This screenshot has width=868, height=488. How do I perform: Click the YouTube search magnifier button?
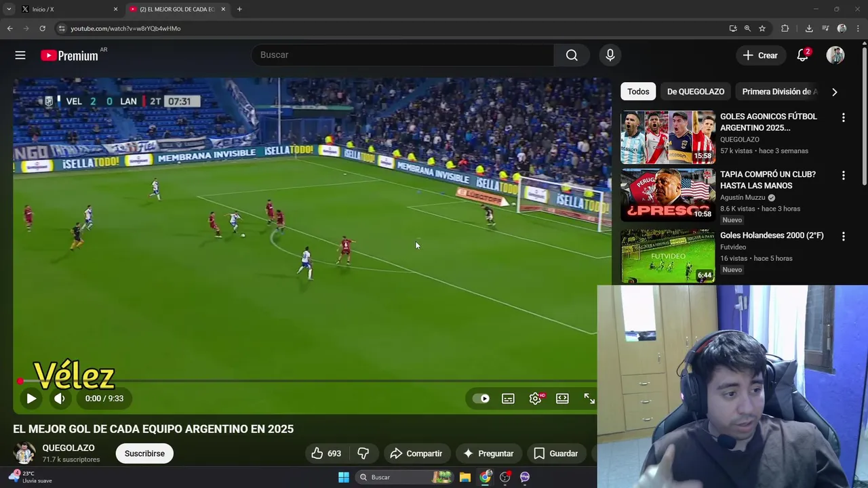(x=572, y=55)
